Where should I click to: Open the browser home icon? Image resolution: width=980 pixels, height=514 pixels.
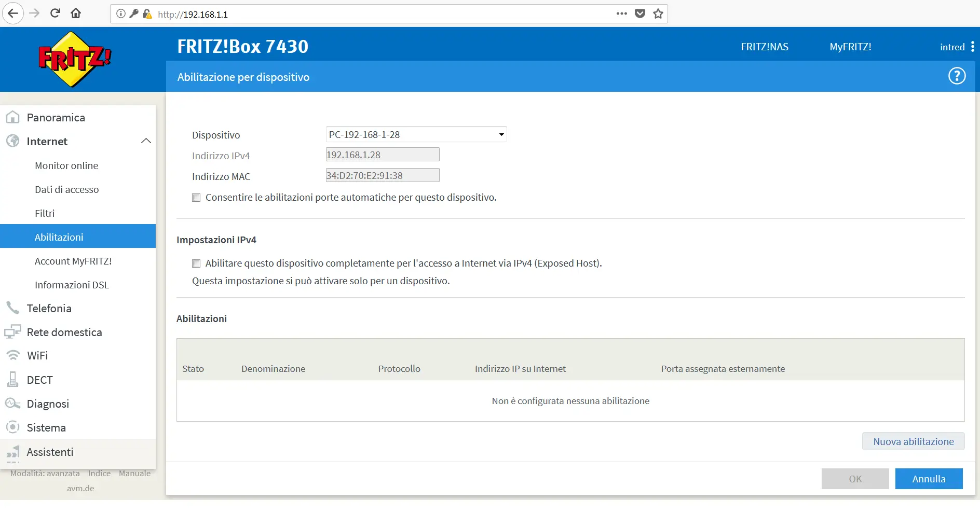point(76,13)
